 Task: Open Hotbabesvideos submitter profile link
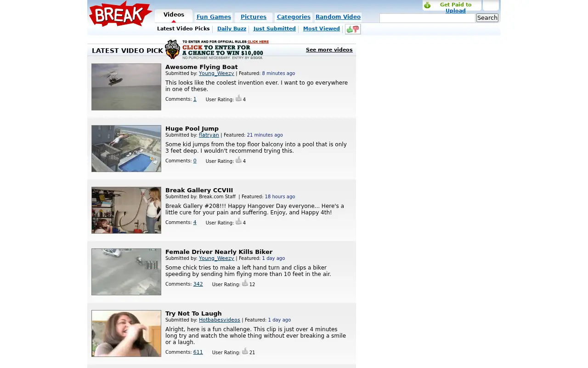pyautogui.click(x=220, y=320)
